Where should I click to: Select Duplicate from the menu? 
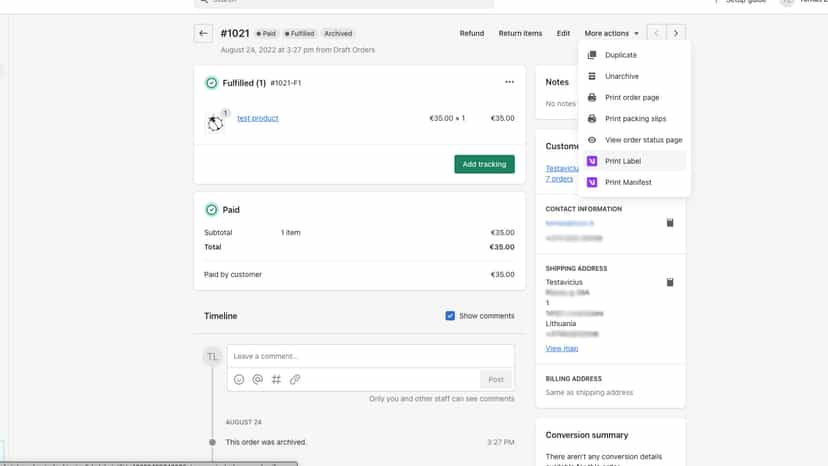(634, 55)
